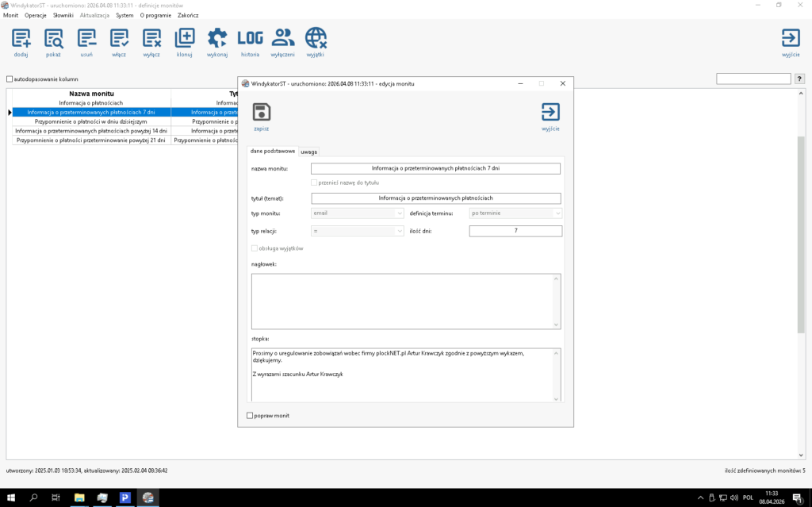The image size is (812, 507).
Task: Switch to the 'uwaga' tab
Action: tap(308, 152)
